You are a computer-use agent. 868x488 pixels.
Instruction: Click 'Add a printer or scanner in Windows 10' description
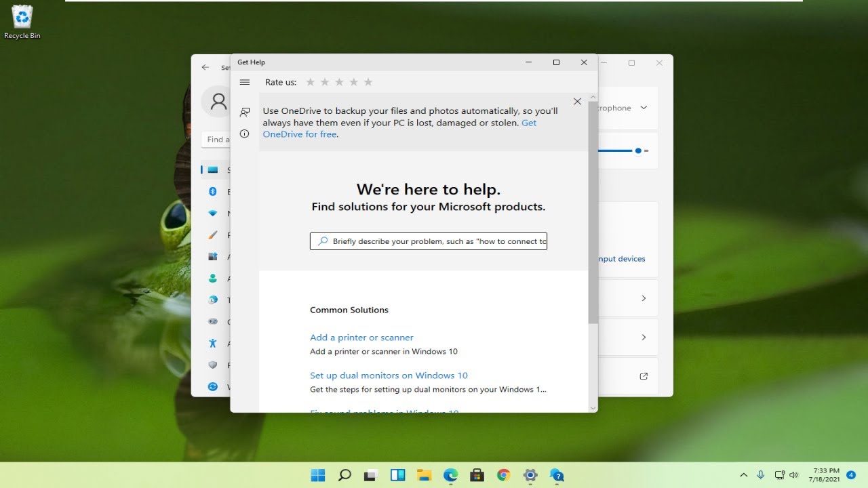384,351
